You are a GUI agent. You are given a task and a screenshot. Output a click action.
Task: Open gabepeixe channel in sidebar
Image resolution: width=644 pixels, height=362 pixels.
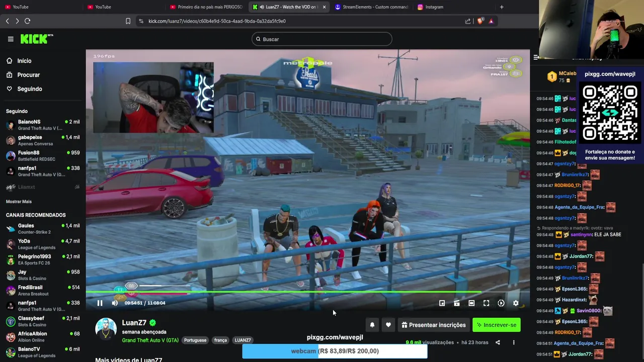(x=42, y=140)
